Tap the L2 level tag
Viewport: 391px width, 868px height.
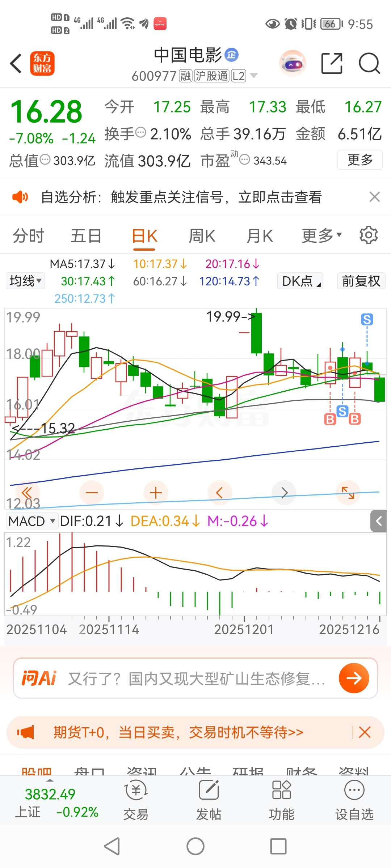tap(239, 76)
